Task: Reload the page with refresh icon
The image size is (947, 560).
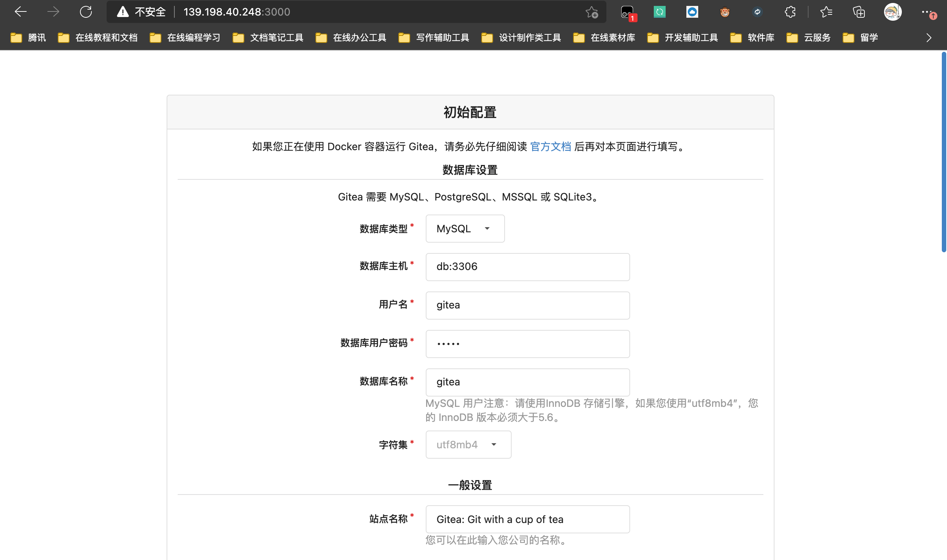Action: (86, 12)
